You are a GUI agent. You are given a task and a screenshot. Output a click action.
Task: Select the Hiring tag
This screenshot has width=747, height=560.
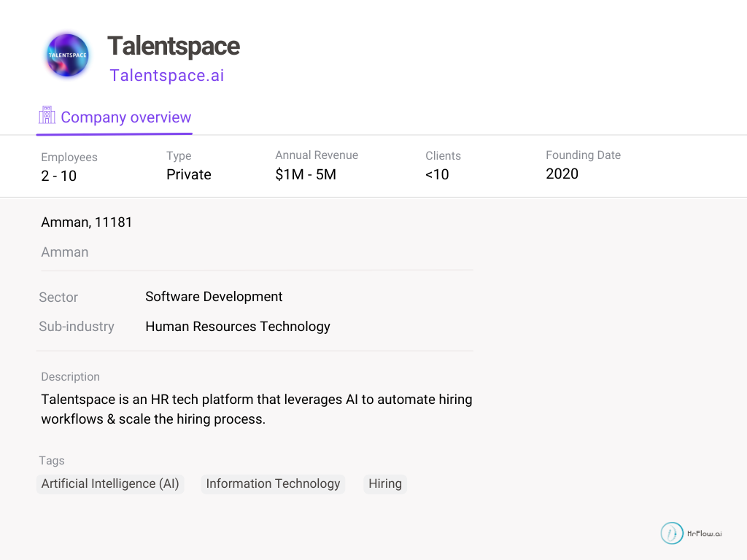pyautogui.click(x=385, y=484)
